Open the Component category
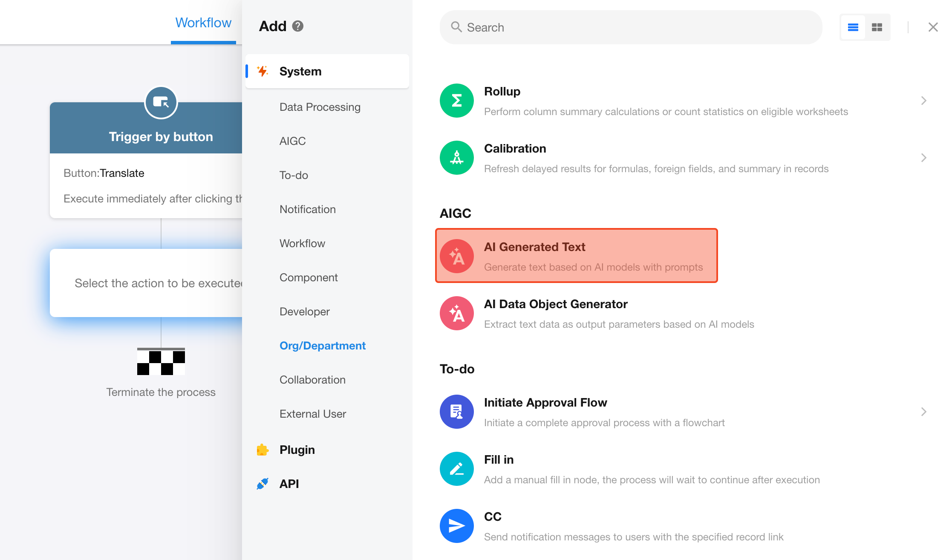The height and width of the screenshot is (560, 952). click(x=309, y=277)
